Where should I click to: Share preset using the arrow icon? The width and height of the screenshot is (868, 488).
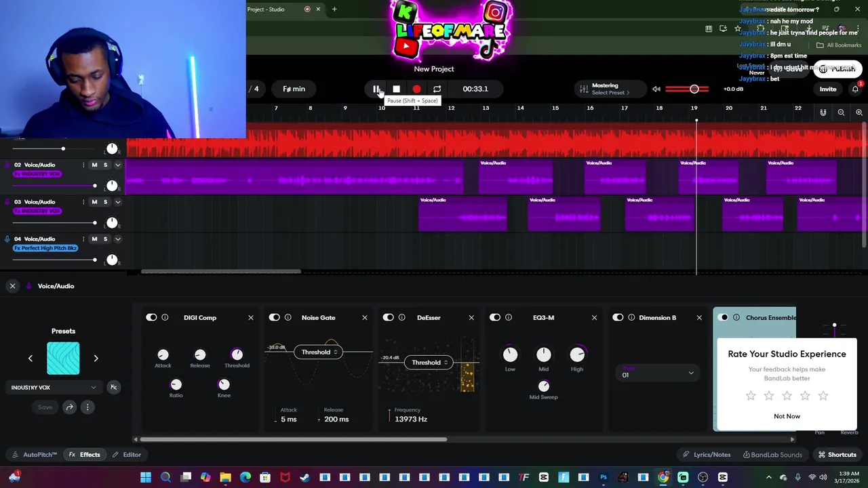(x=69, y=407)
